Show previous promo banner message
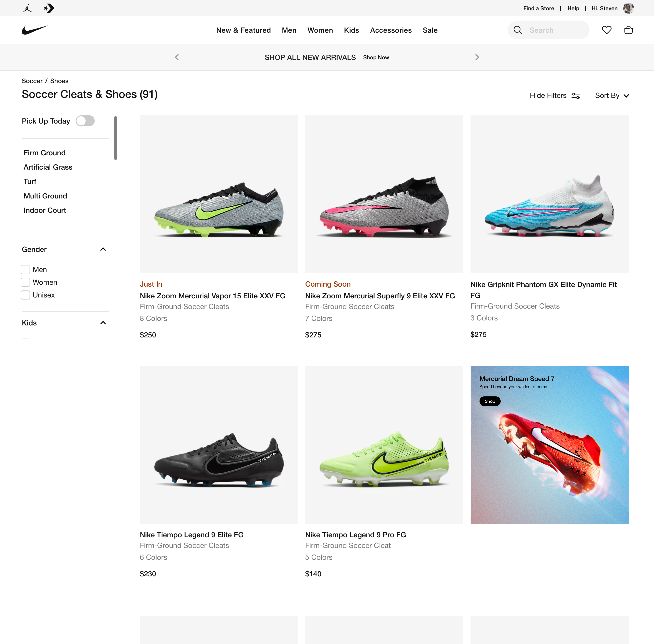This screenshot has width=654, height=644. 177,57
